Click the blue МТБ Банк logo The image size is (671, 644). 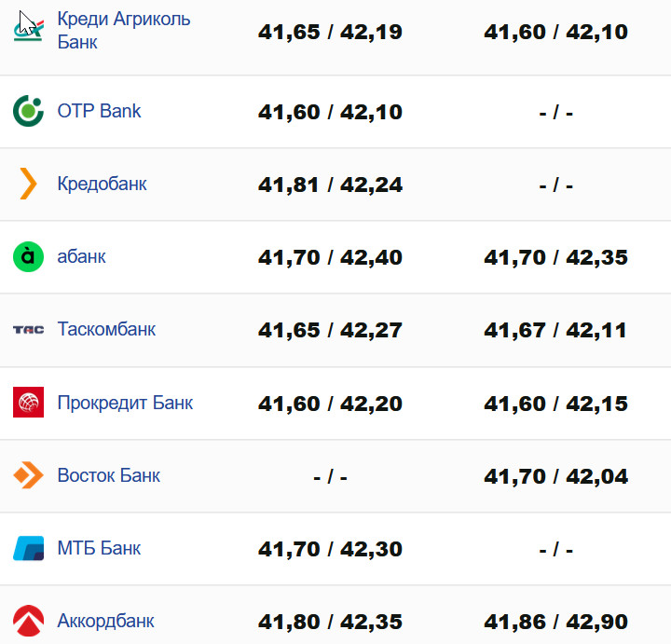pyautogui.click(x=28, y=548)
